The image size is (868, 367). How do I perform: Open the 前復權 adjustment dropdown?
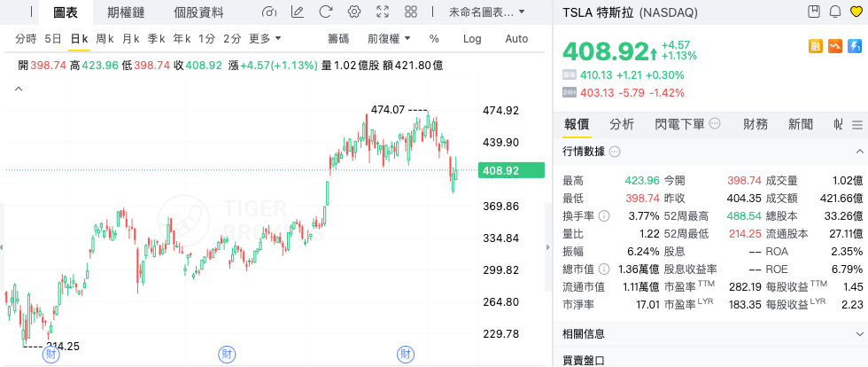[387, 39]
